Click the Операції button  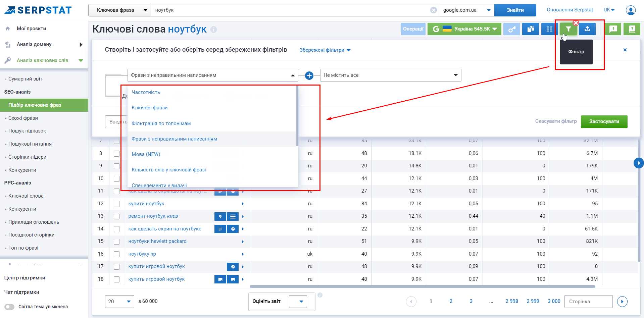point(413,29)
